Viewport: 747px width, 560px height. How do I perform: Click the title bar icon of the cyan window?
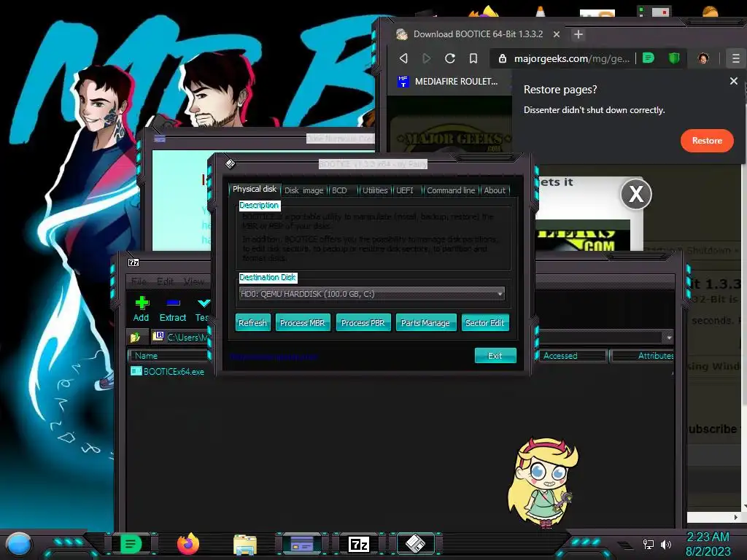click(160, 139)
